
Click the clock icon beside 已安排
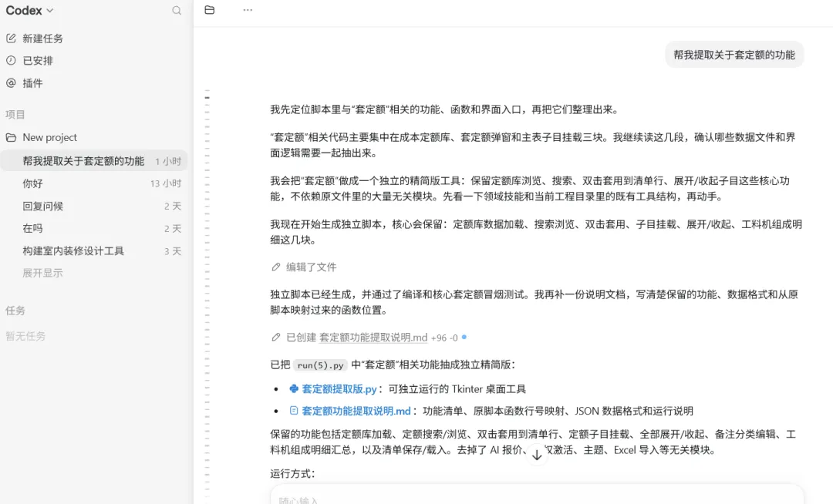click(11, 60)
